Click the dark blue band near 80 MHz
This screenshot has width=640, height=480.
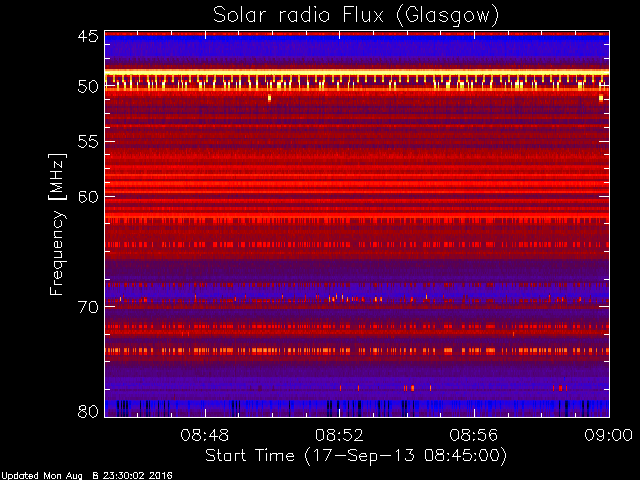[x=357, y=408]
